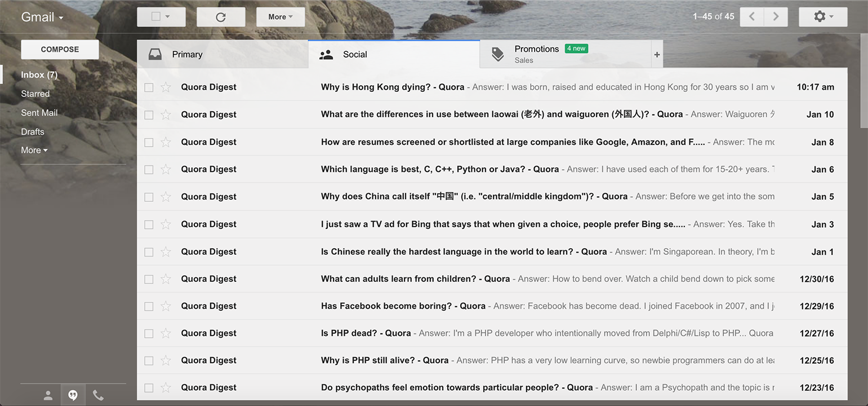This screenshot has height=406, width=868.
Task: Check the box for the Jan 6 email
Action: 149,169
